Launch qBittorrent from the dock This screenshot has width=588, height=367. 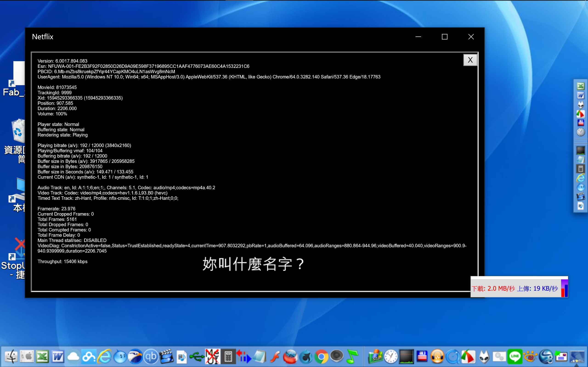(151, 356)
